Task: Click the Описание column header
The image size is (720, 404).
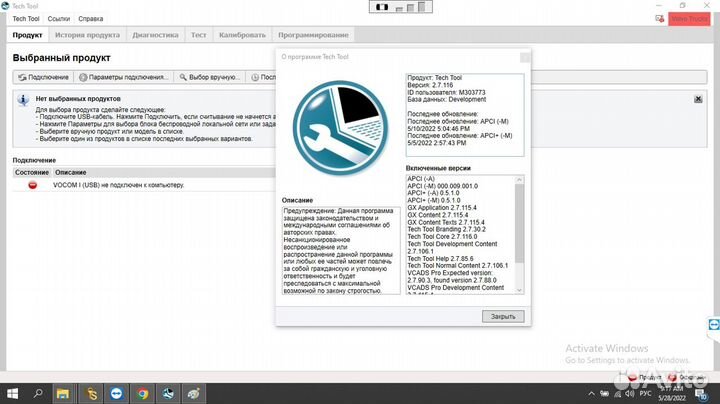Action: pyautogui.click(x=71, y=173)
